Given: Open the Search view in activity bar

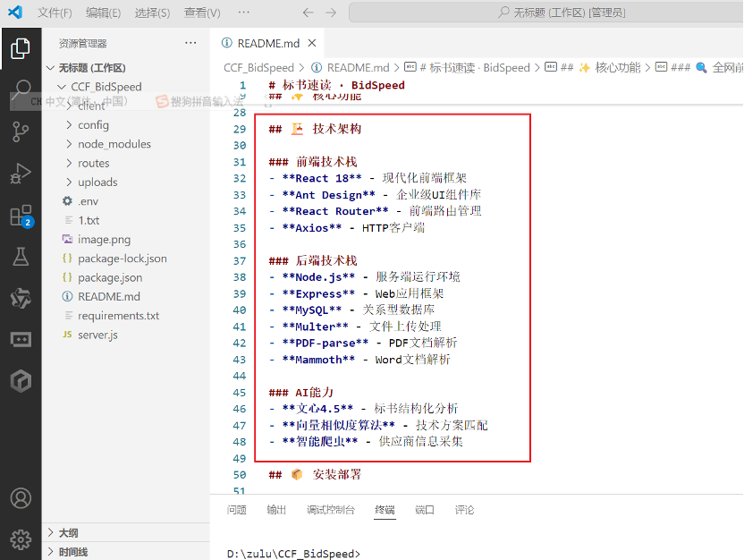Looking at the screenshot, I should tap(21, 89).
